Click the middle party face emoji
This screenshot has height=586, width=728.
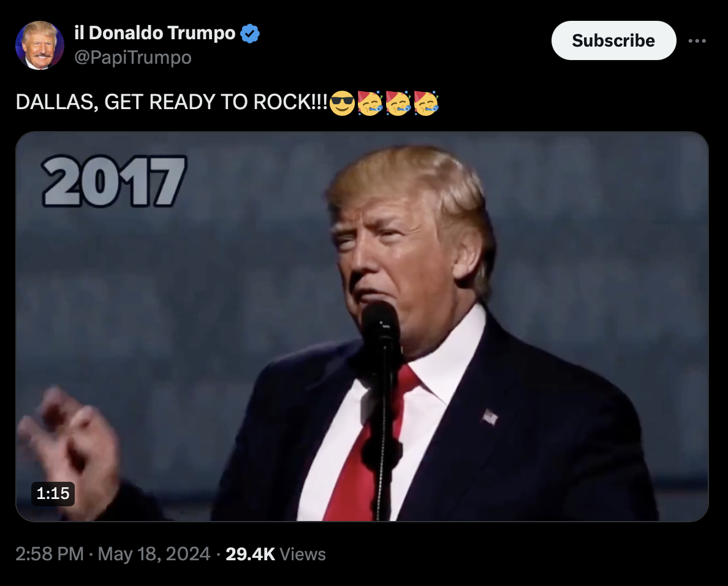[x=398, y=102]
